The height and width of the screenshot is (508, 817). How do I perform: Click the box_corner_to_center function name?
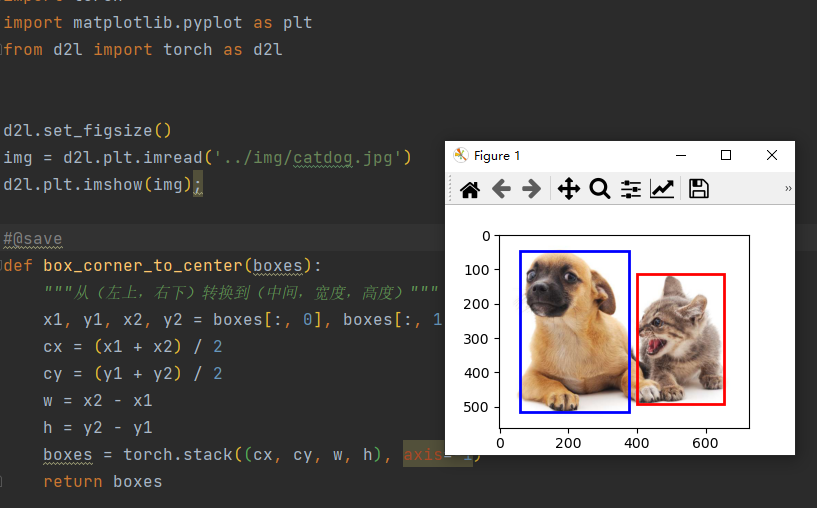pos(143,266)
